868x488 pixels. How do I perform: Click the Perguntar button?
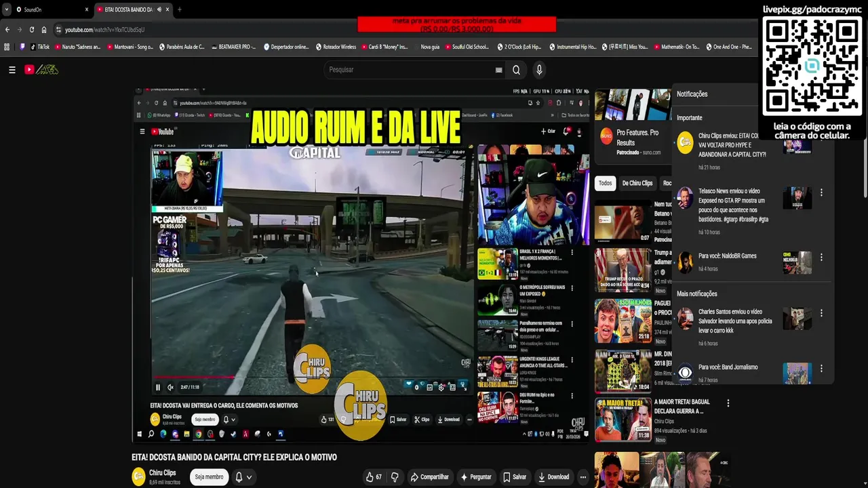coord(475,477)
